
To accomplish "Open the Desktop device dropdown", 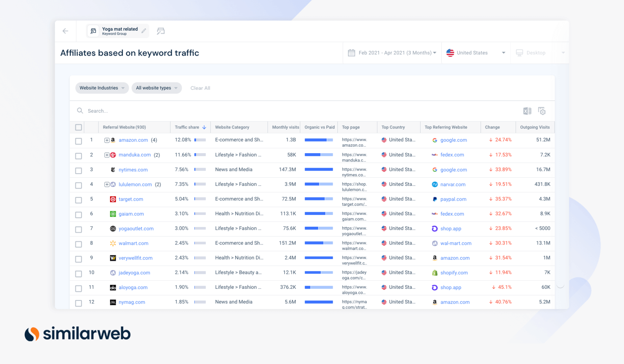I will (540, 53).
